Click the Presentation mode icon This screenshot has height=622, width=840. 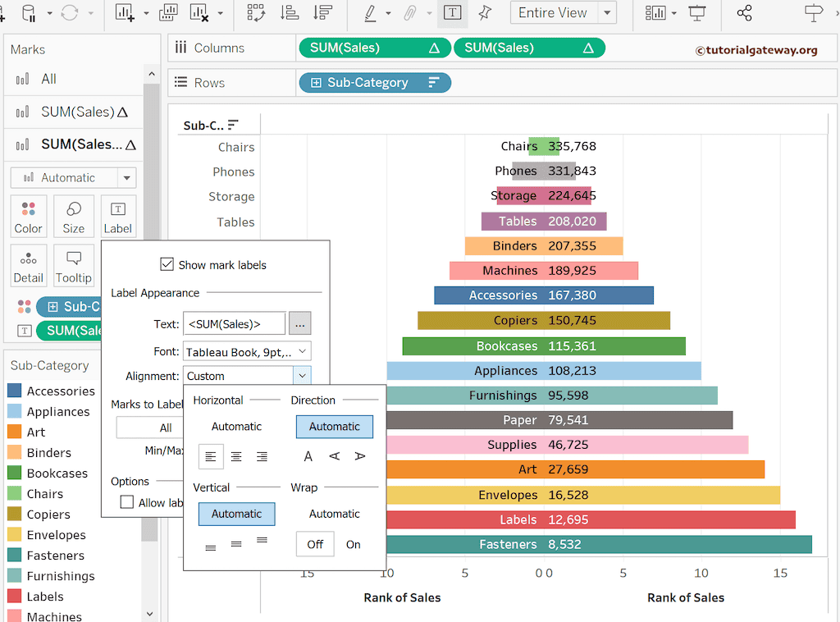pos(697,13)
